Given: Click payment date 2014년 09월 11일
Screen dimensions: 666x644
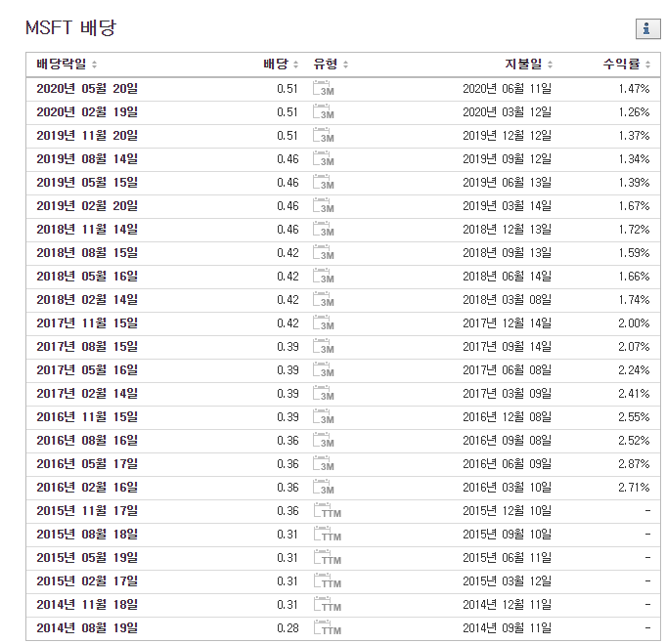Looking at the screenshot, I should 508,627.
